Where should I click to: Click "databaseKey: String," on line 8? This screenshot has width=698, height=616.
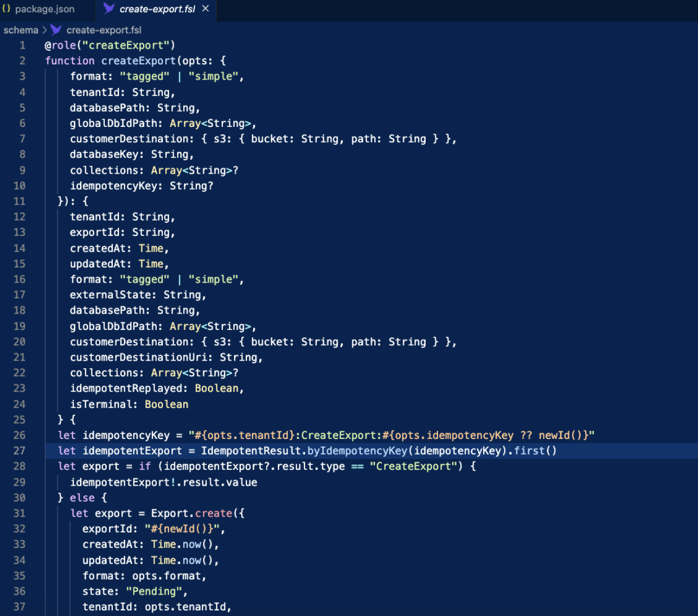(x=132, y=155)
